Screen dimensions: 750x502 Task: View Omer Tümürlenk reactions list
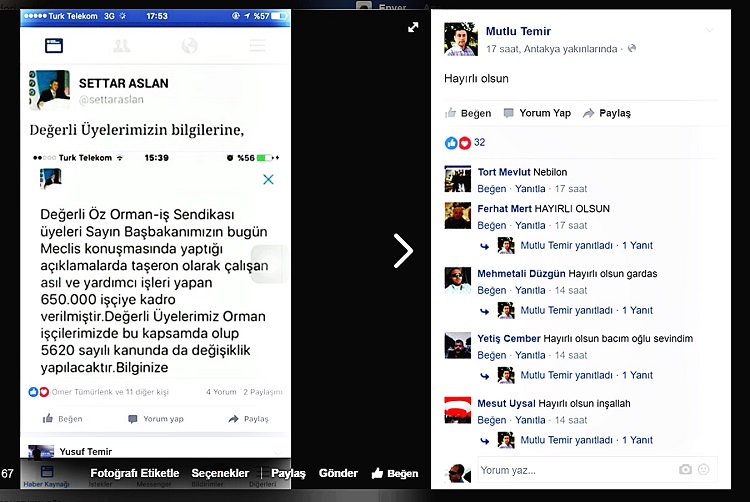tap(110, 392)
